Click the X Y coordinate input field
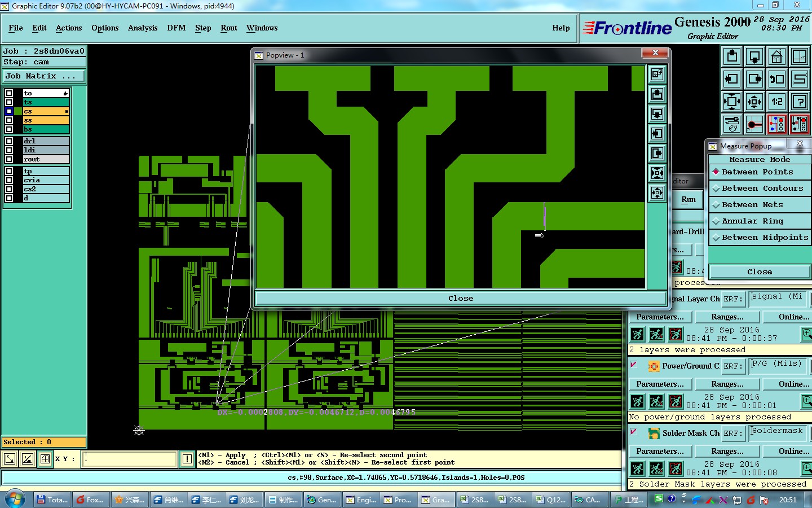Screen dimensions: 812x508 tap(130, 459)
